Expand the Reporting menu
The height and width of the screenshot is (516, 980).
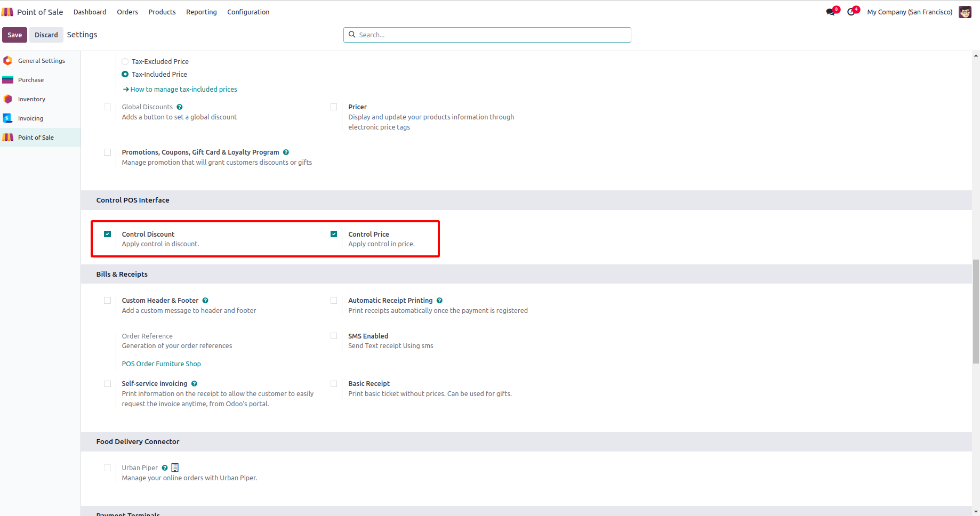201,12
